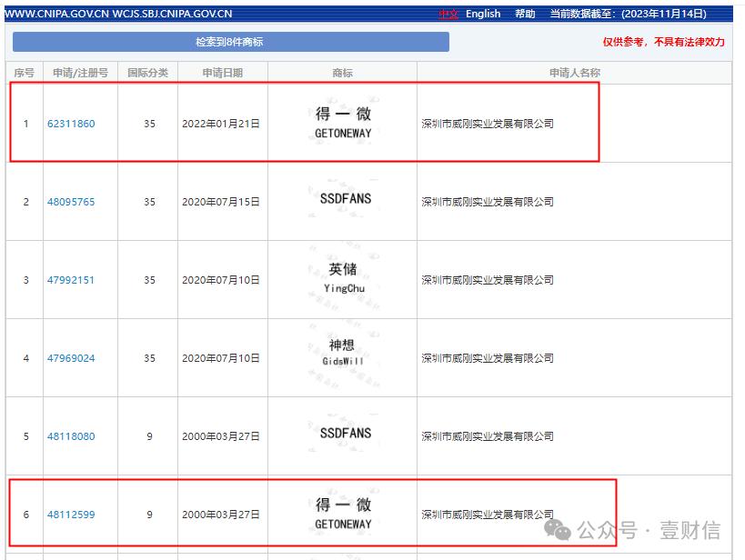Click the 序号 column header
This screenshot has height=560, width=745.
click(x=25, y=73)
